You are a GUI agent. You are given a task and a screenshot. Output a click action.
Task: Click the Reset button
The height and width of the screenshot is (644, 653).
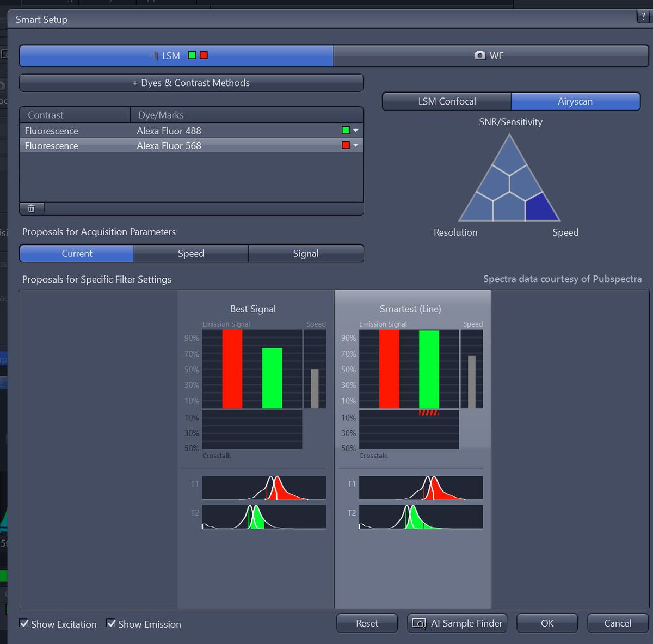tap(367, 623)
